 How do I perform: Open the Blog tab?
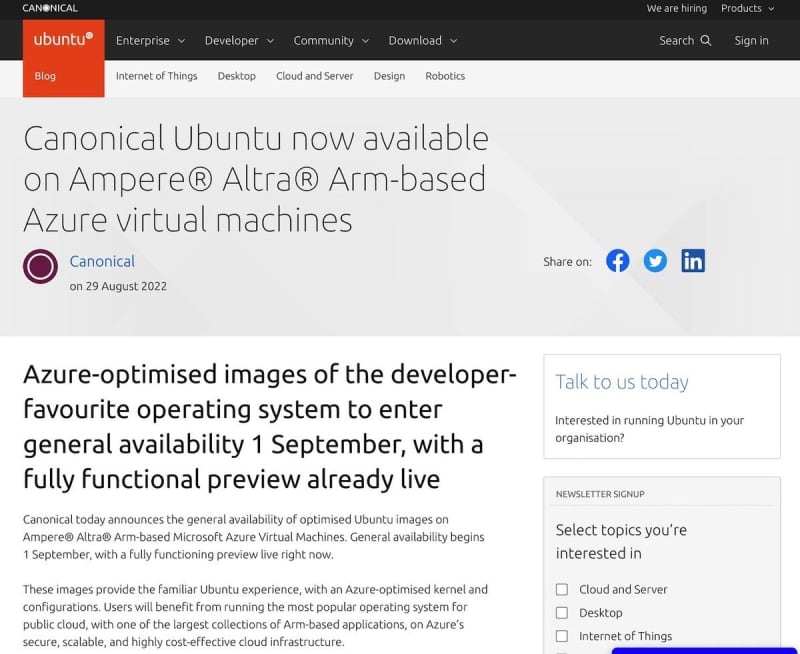point(45,76)
